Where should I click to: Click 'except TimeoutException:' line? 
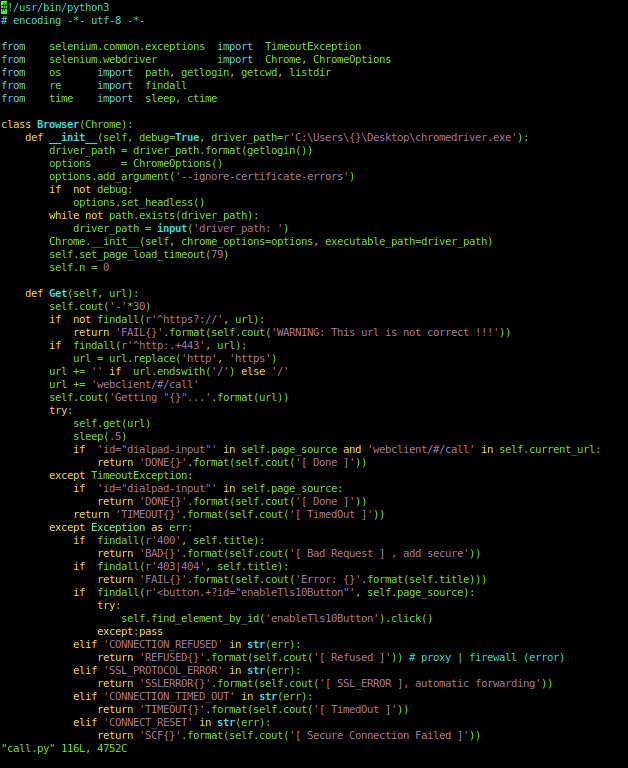(x=121, y=476)
